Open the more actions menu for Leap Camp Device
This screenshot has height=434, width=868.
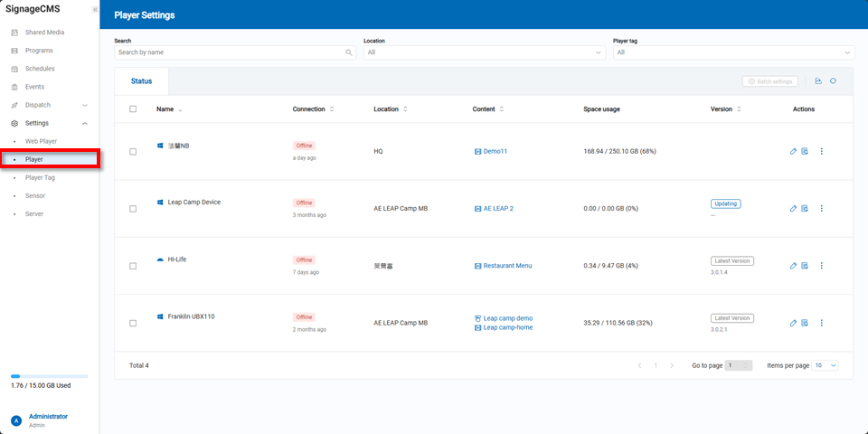(x=821, y=209)
